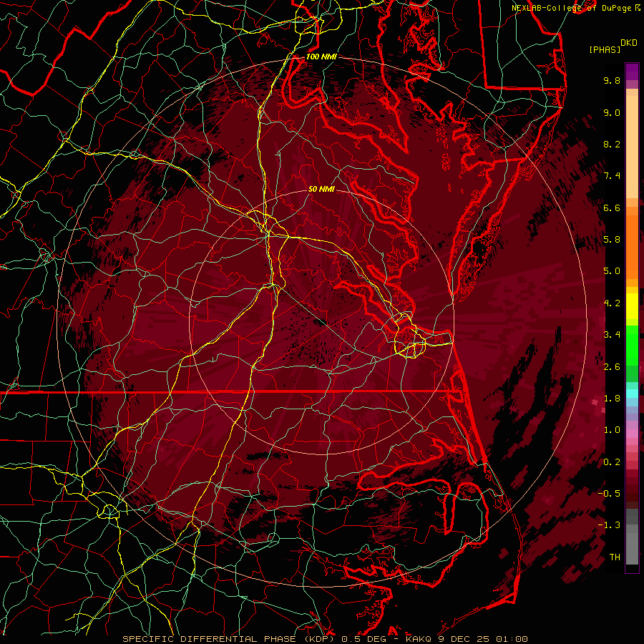Click the DKD label above the color scale

(x=628, y=43)
